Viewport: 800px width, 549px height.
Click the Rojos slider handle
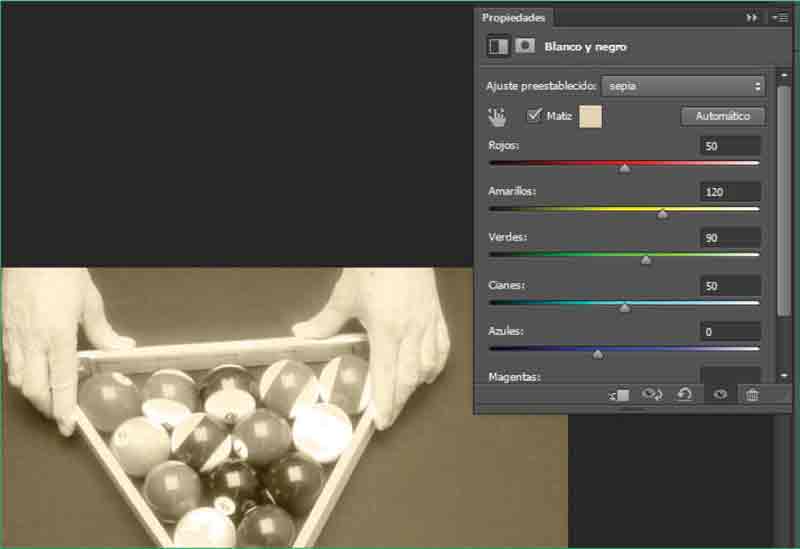point(625,168)
